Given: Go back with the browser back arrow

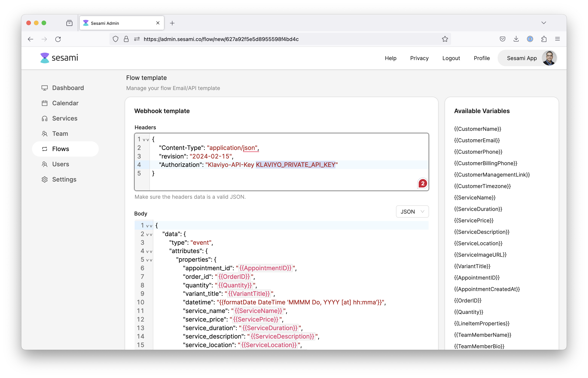Looking at the screenshot, I should [x=31, y=39].
